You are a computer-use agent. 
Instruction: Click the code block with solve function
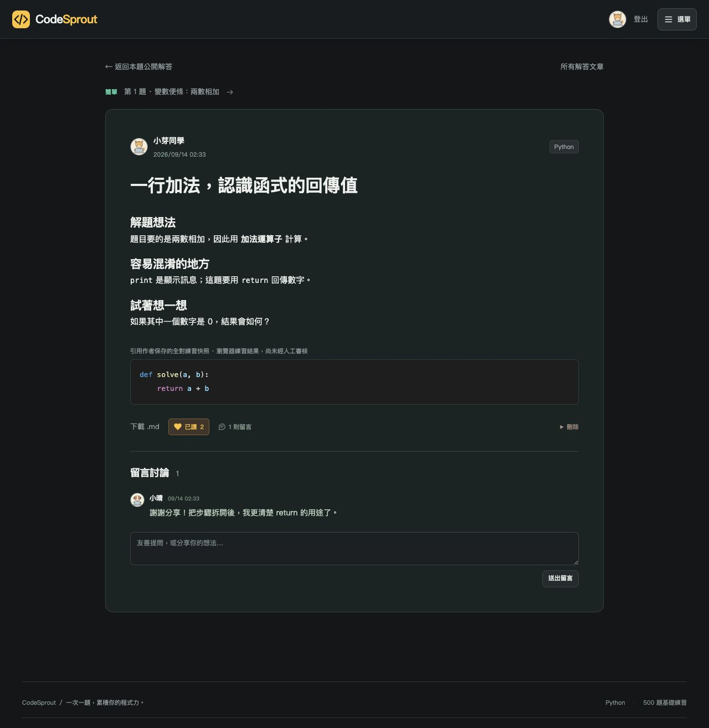(x=354, y=382)
